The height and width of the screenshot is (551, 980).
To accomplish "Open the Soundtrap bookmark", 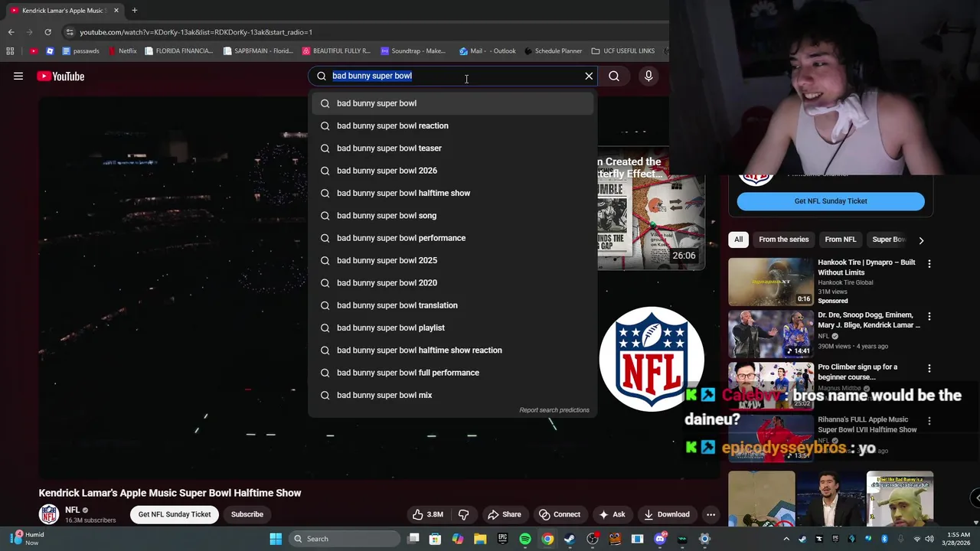I will [x=413, y=51].
